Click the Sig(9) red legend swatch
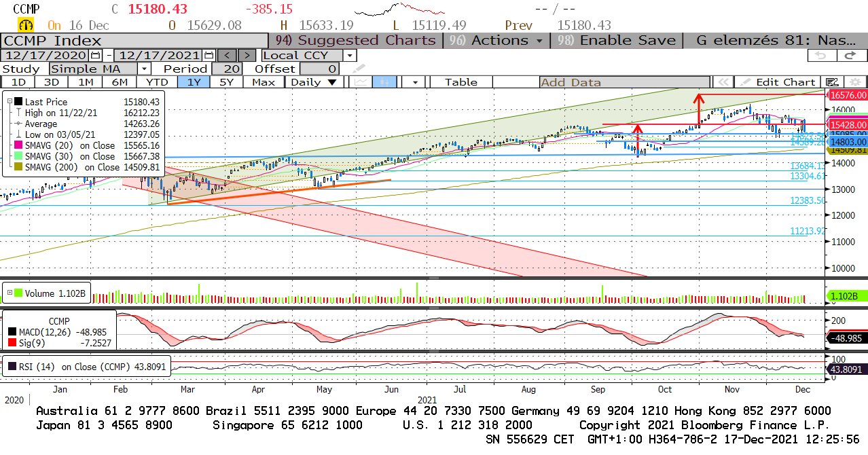The image size is (868, 455). point(14,344)
